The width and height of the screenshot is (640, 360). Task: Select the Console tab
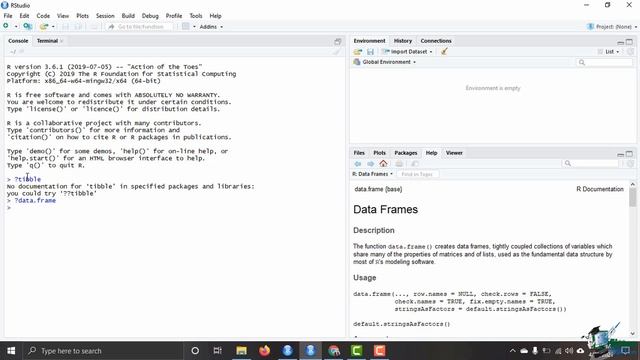pyautogui.click(x=18, y=41)
